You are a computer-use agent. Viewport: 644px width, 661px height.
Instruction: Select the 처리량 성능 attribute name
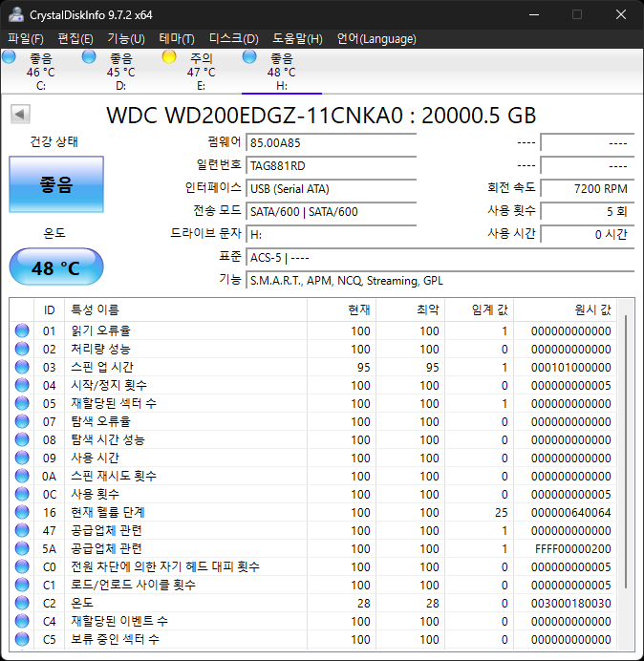point(100,349)
